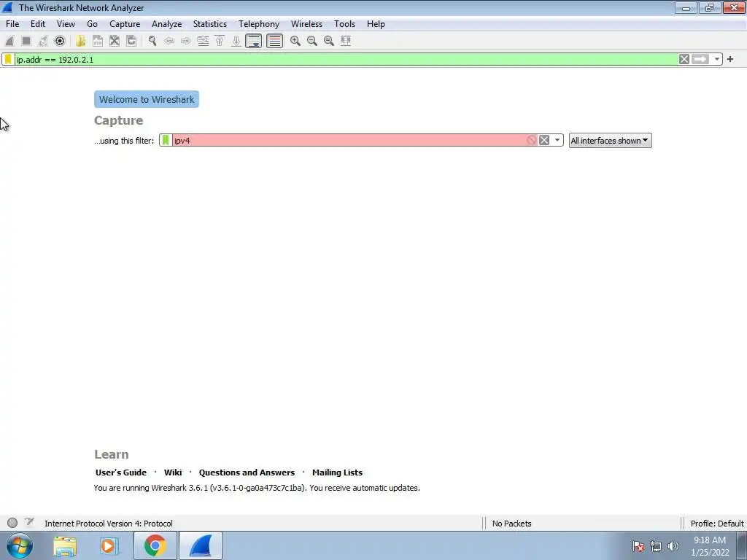
Task: Open the Analyze menu
Action: tap(167, 24)
